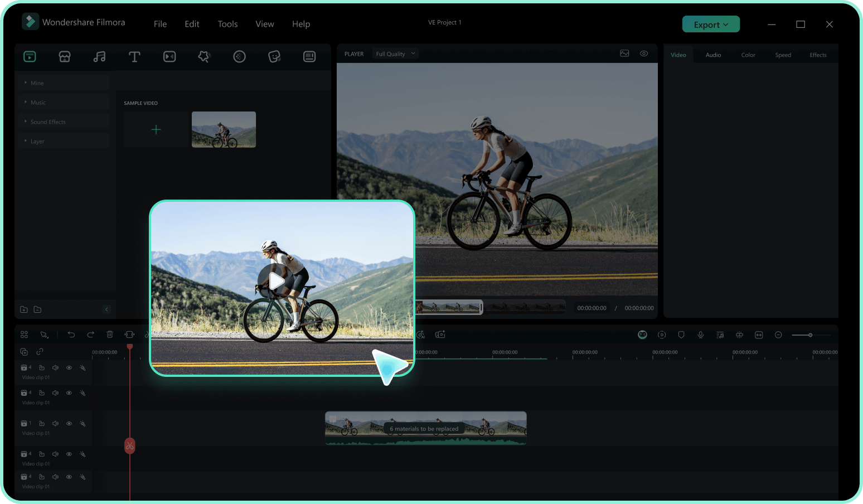863x504 pixels.
Task: Hide the bottom Video clip 01 track
Action: click(x=69, y=477)
